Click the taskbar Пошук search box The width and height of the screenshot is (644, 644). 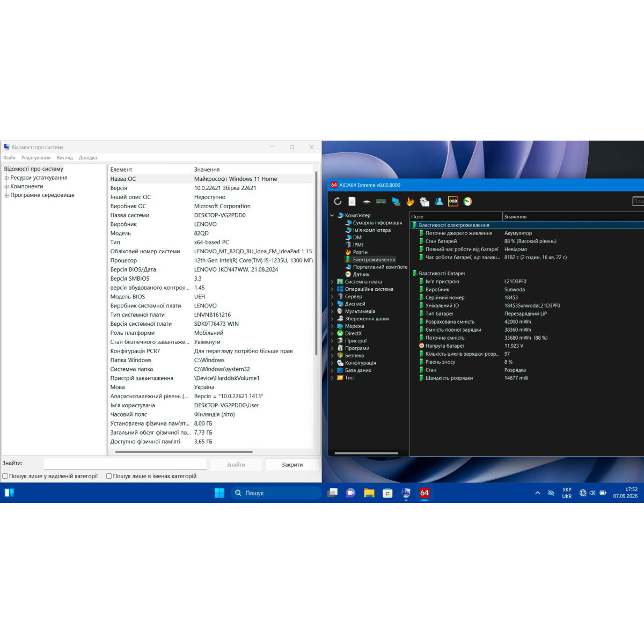[x=276, y=493]
